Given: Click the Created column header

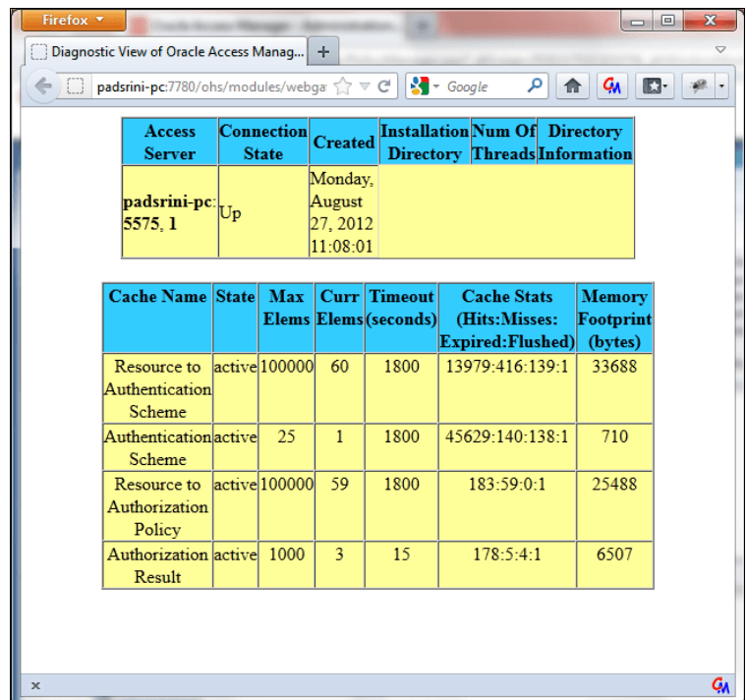Looking at the screenshot, I should click(x=343, y=142).
